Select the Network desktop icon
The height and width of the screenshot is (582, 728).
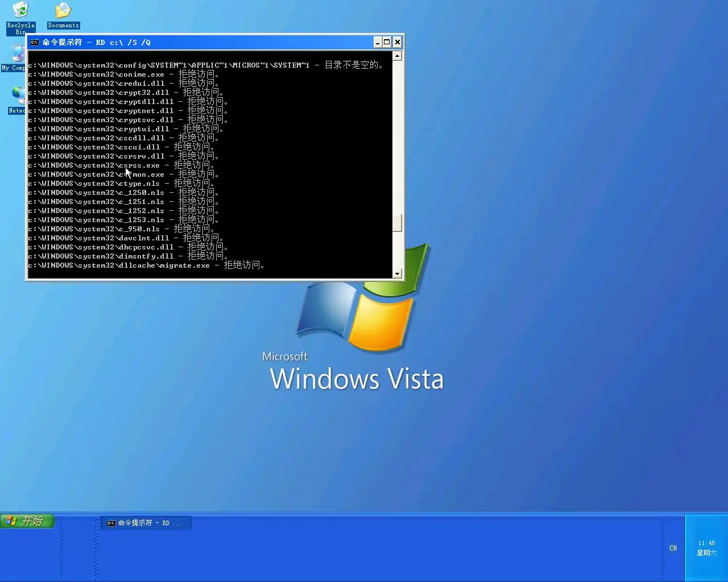17,101
